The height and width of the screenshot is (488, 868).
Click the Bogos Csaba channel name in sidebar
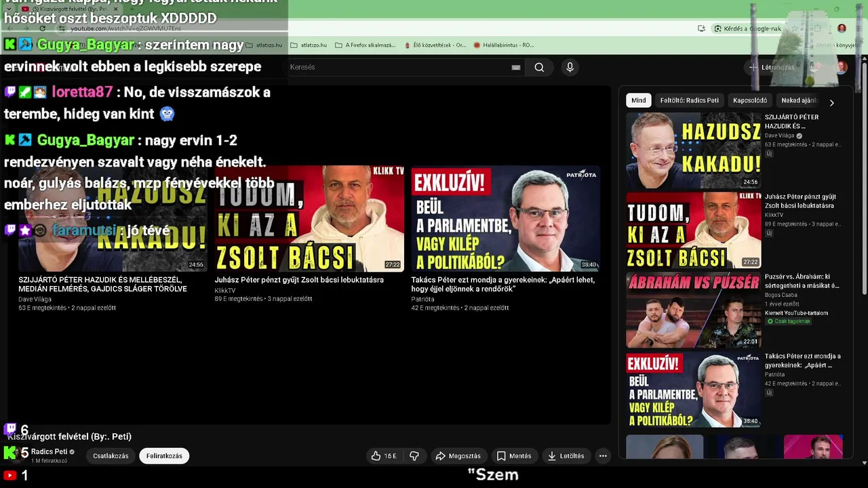point(781,295)
